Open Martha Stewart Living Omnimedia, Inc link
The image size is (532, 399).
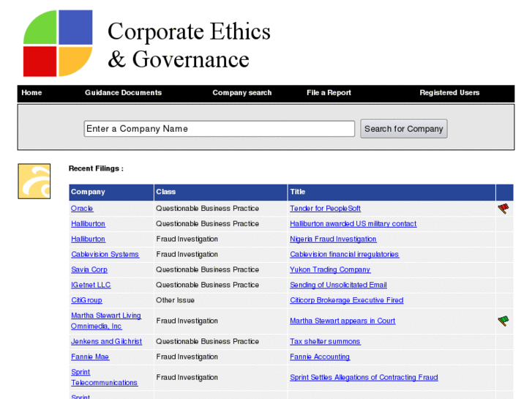(x=106, y=321)
